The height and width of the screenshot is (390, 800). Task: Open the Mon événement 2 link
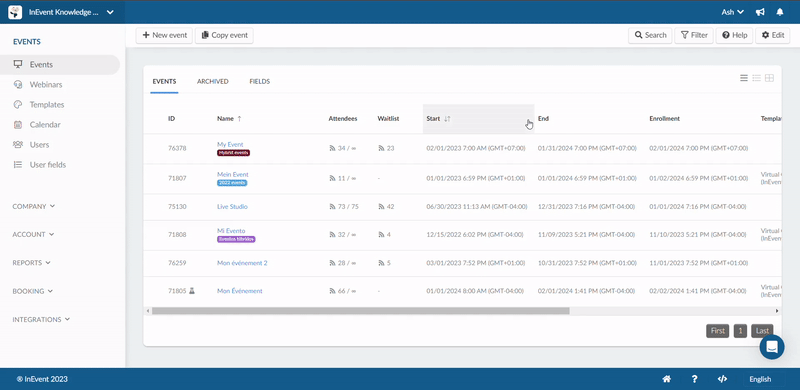click(242, 263)
